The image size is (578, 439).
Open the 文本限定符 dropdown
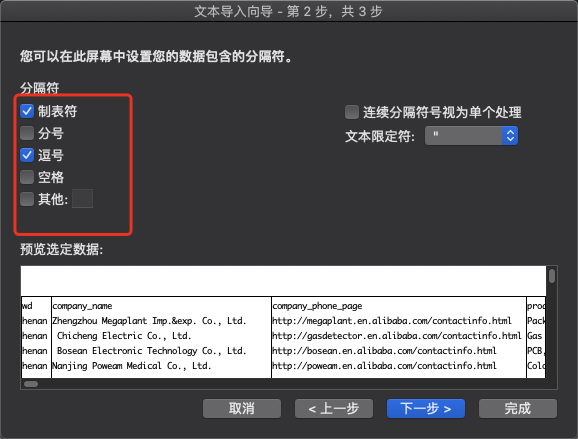click(471, 136)
